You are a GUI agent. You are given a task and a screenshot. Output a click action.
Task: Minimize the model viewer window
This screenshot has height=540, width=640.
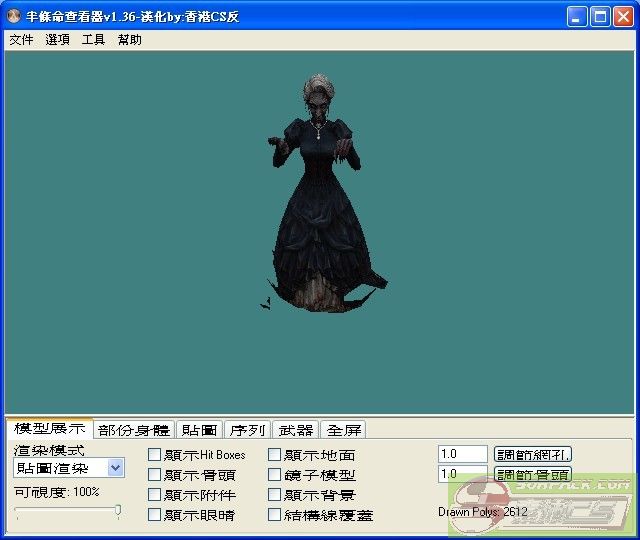tap(578, 17)
